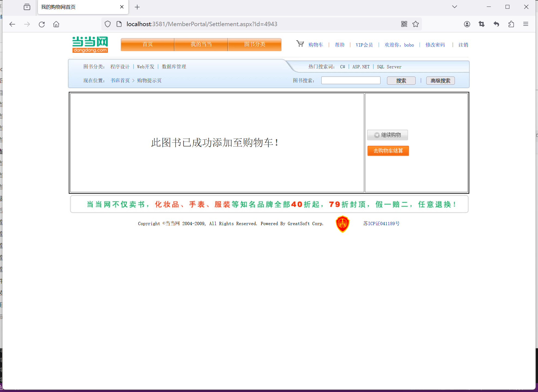
Task: Click the 书店首页 breadcrumb link
Action: [120, 81]
